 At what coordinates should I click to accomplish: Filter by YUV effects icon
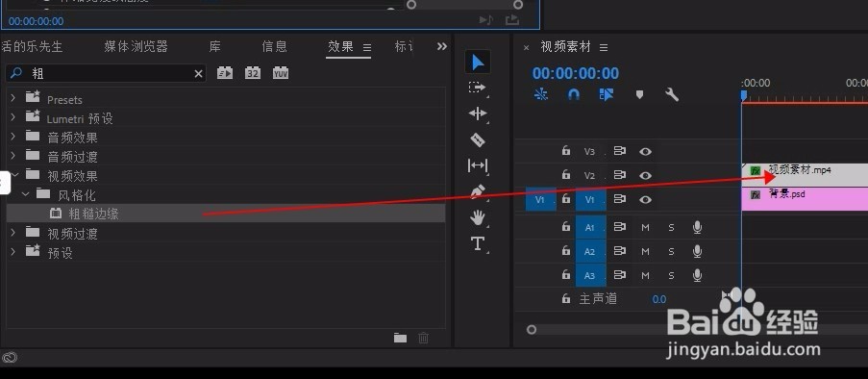click(x=281, y=73)
